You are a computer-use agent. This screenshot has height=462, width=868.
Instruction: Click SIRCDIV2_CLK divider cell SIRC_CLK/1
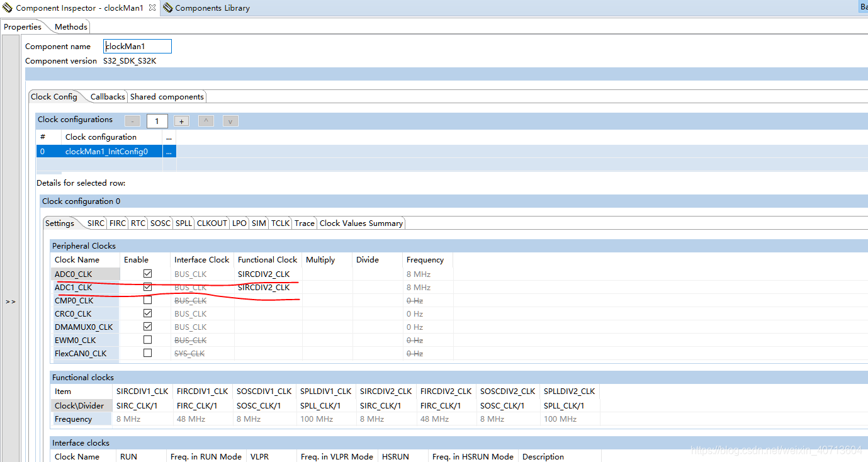[386, 405]
